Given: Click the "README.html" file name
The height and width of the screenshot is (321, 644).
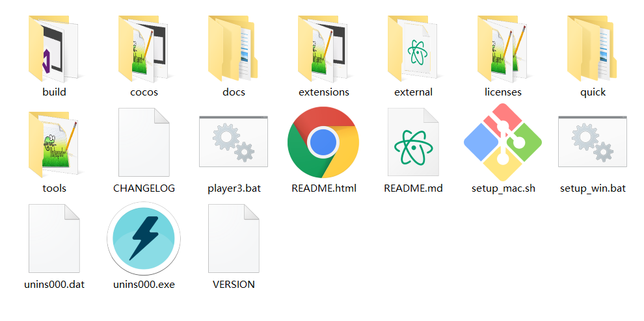Looking at the screenshot, I should (x=324, y=188).
